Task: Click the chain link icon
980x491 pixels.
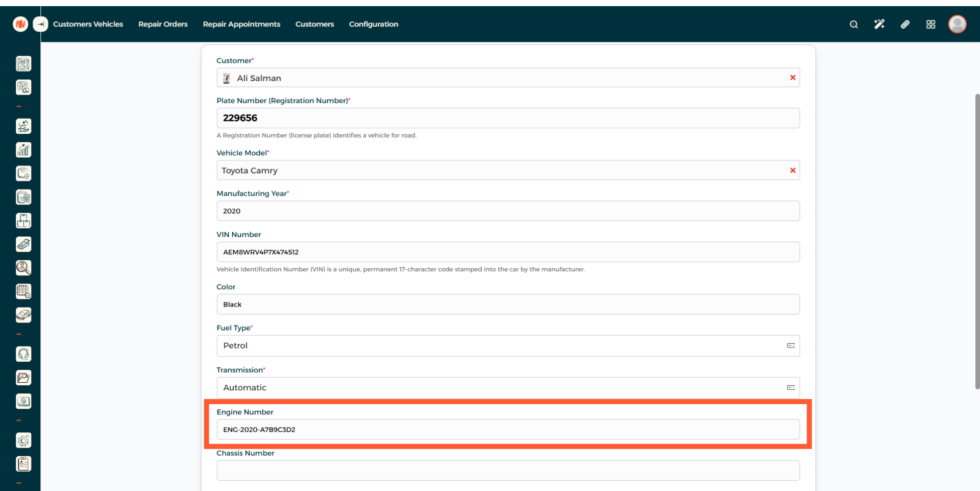Action: point(905,25)
